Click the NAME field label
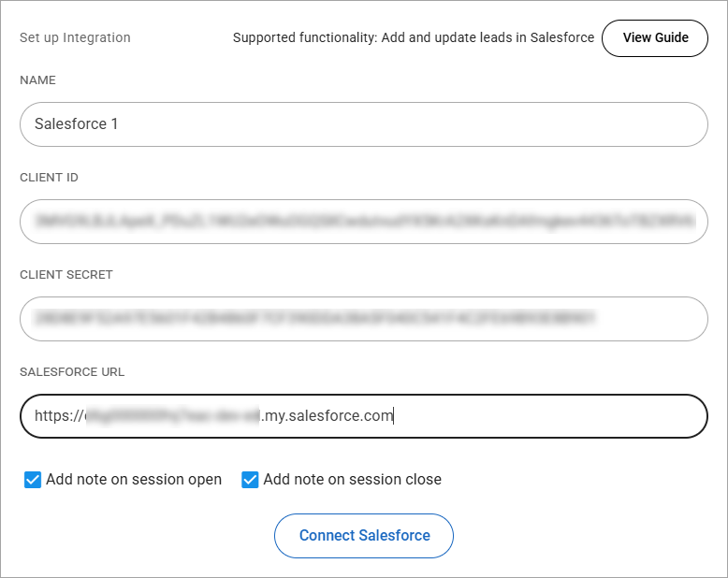 (37, 80)
